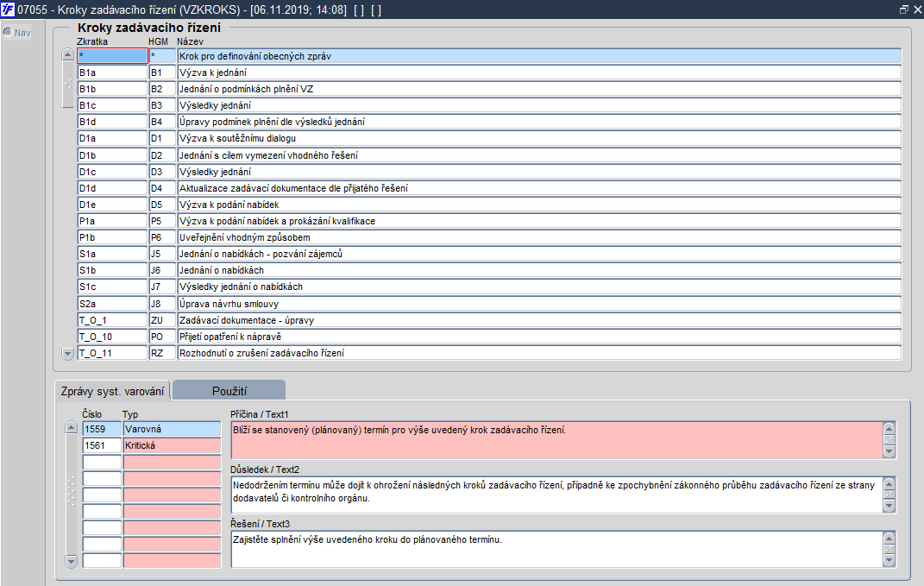Image resolution: width=924 pixels, height=586 pixels.
Task: Click 'Výsledky jednání o nabídkách' row
Action: (539, 287)
